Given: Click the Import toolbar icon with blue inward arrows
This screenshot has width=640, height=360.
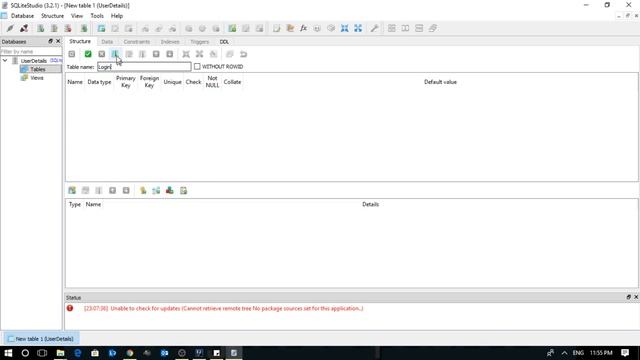Looking at the screenshot, I should (344, 28).
